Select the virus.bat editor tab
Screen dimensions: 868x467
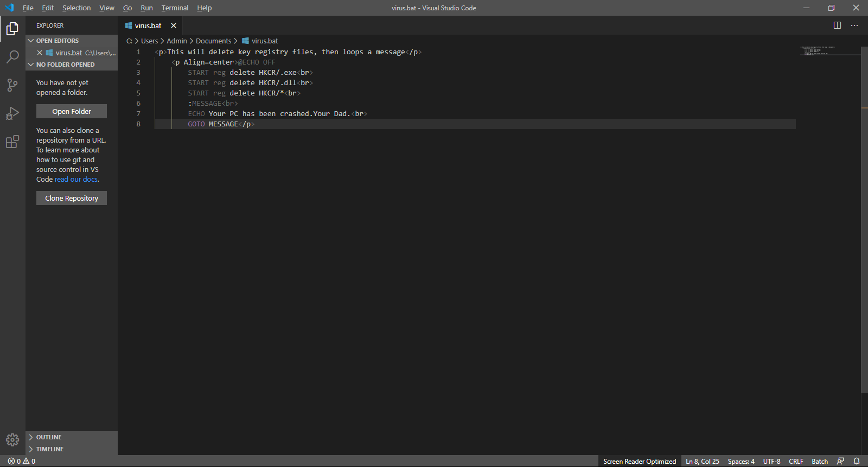click(150, 25)
